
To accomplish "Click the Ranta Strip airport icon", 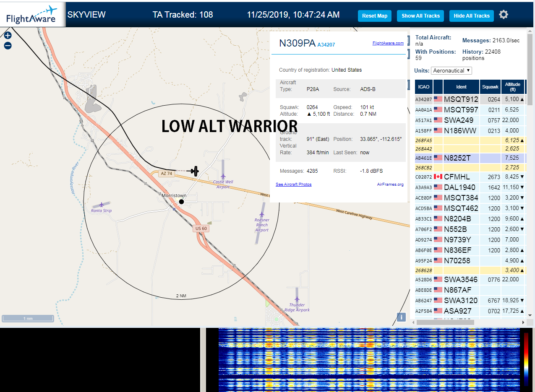I will 102,205.
